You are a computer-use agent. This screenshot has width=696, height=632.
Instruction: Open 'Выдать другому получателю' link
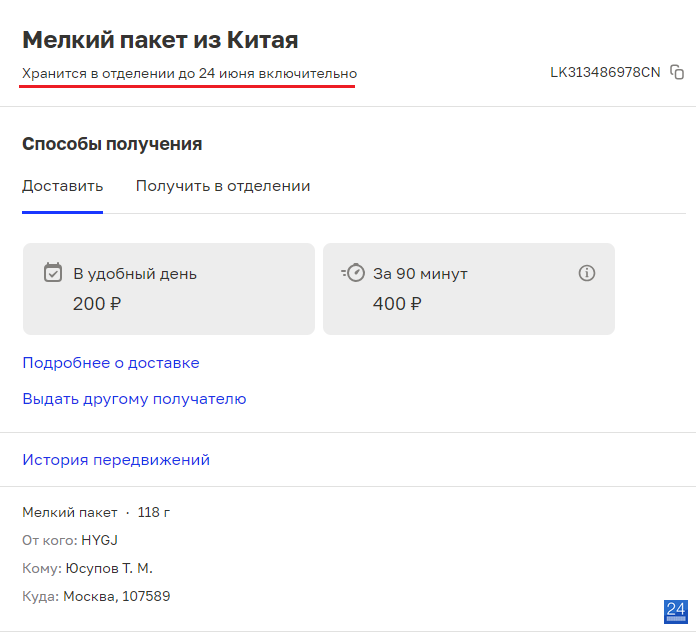pyautogui.click(x=134, y=399)
